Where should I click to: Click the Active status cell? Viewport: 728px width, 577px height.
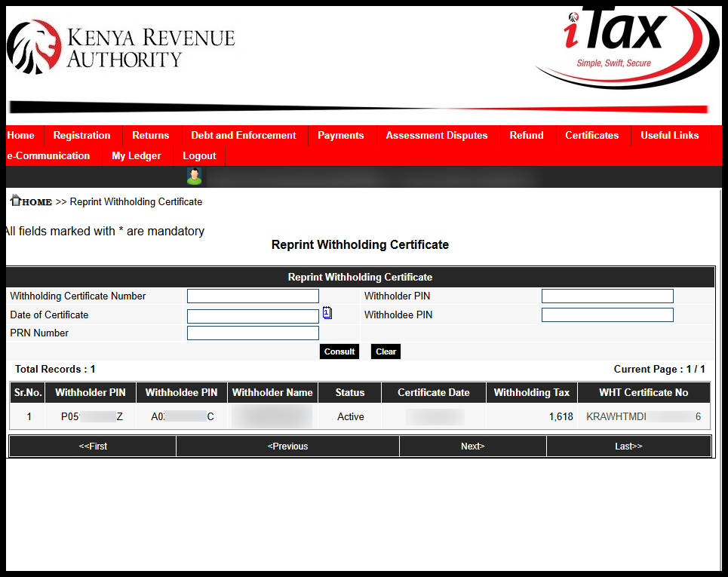[351, 416]
